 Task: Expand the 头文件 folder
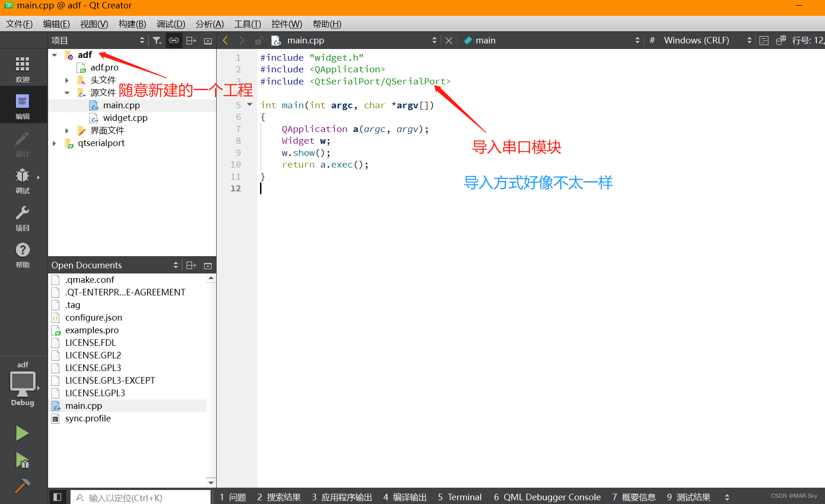(x=67, y=80)
